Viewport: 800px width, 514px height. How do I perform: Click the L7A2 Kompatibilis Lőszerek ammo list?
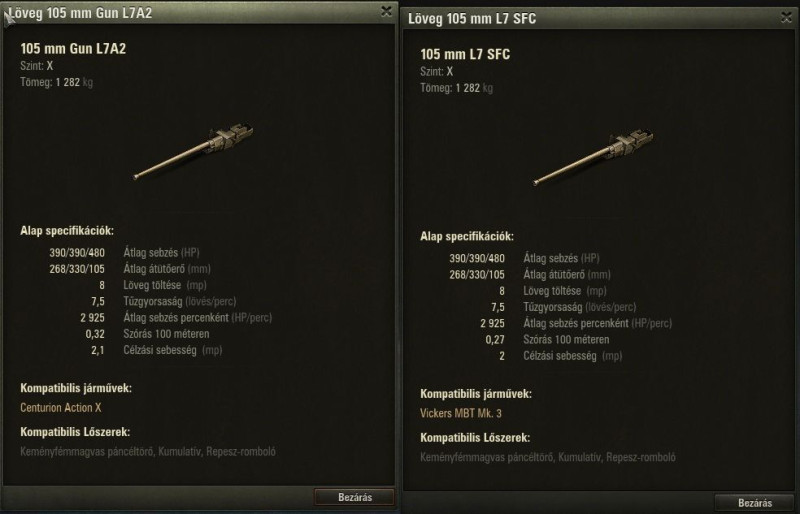(148, 451)
